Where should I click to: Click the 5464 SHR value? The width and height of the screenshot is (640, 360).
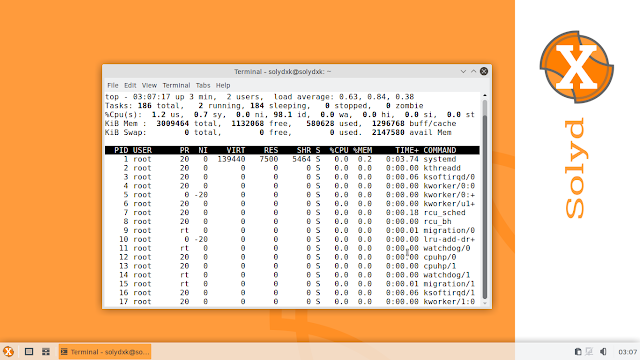point(301,159)
